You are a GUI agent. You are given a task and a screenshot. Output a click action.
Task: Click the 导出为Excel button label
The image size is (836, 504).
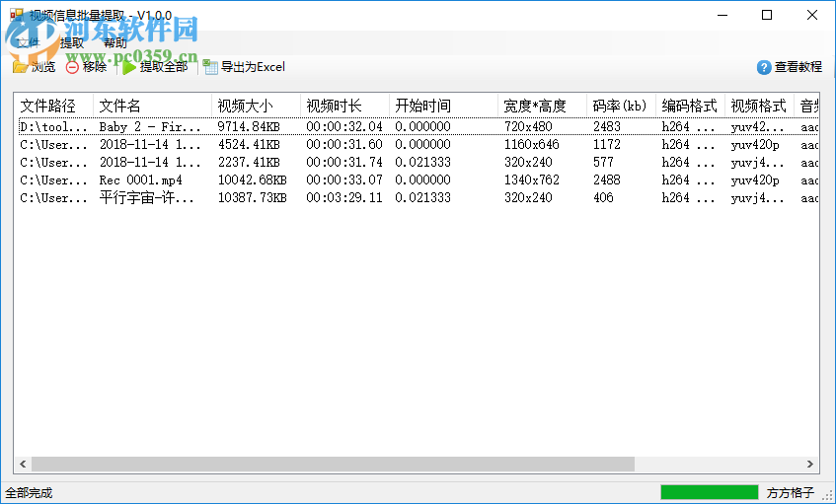[x=254, y=67]
